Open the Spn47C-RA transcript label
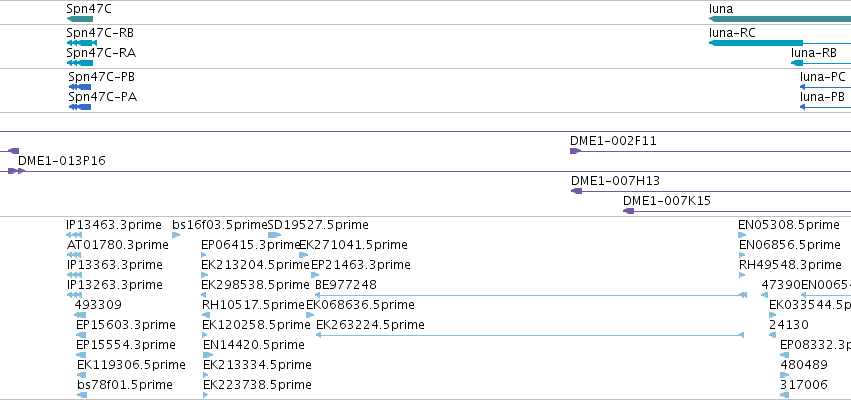The width and height of the screenshot is (851, 400). (101, 53)
